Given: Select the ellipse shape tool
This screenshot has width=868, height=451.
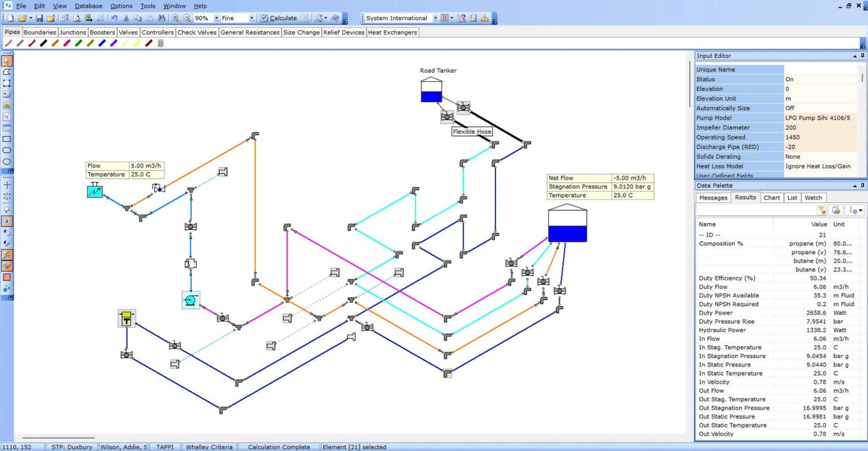Looking at the screenshot, I should [7, 162].
